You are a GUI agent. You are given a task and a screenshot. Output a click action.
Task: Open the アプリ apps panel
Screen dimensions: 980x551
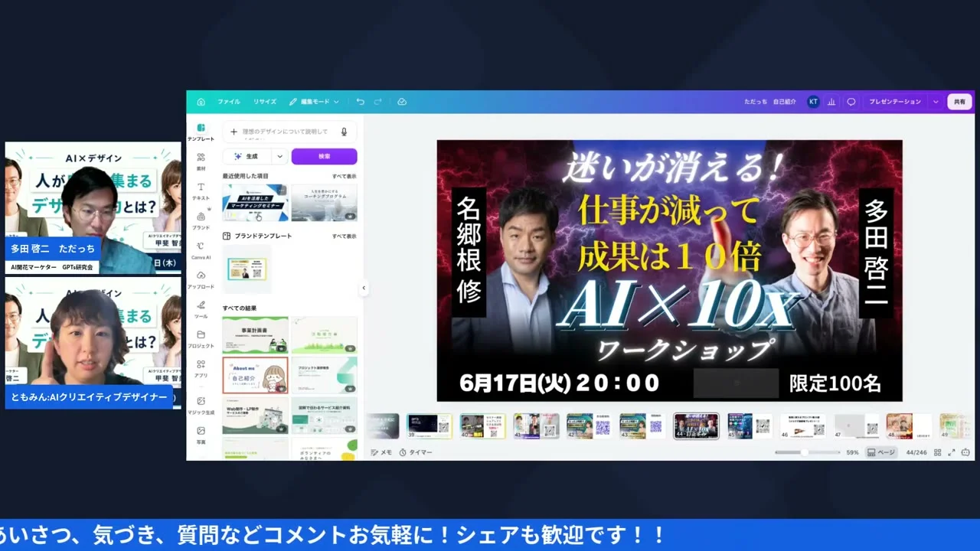click(201, 369)
